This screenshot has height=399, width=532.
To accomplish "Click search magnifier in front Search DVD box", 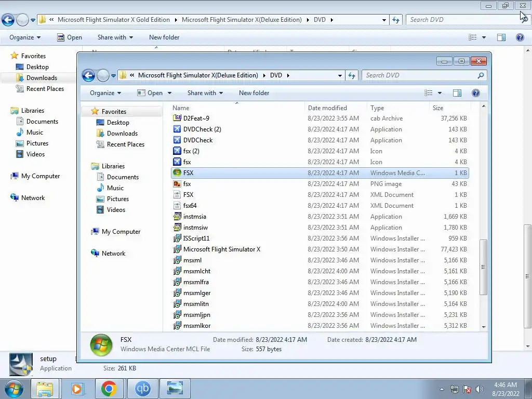I will (481, 75).
